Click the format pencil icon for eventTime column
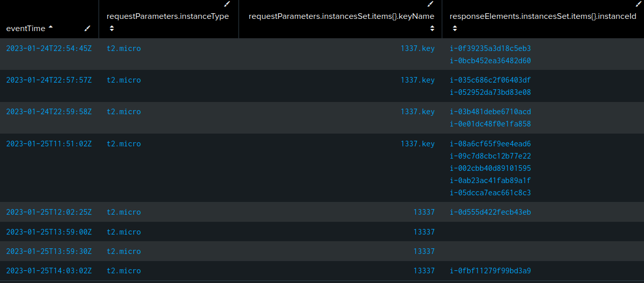Screen dimensions: 644x283 [88, 29]
